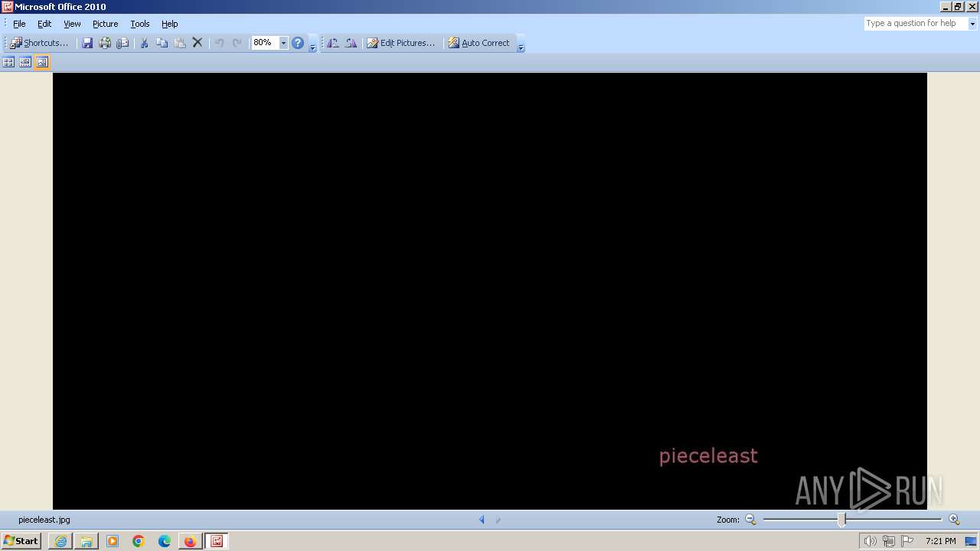Open the Edit menu
The width and height of the screenshot is (980, 551).
pyautogui.click(x=44, y=24)
